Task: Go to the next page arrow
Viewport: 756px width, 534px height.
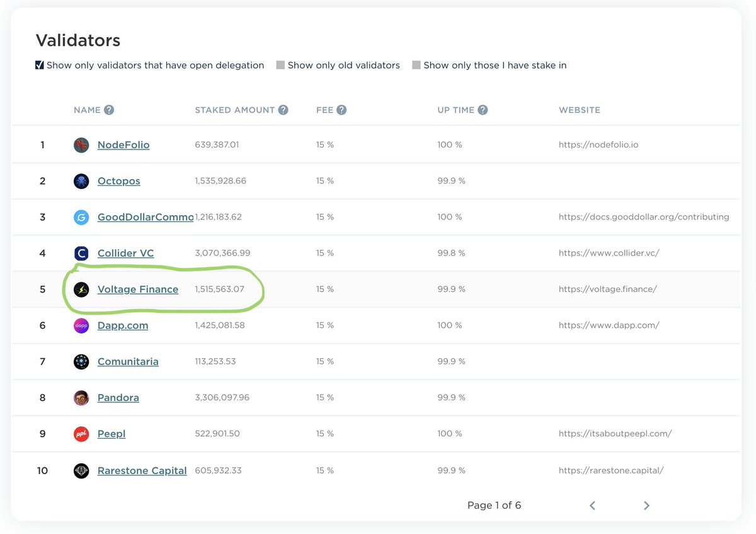Action: tap(646, 506)
